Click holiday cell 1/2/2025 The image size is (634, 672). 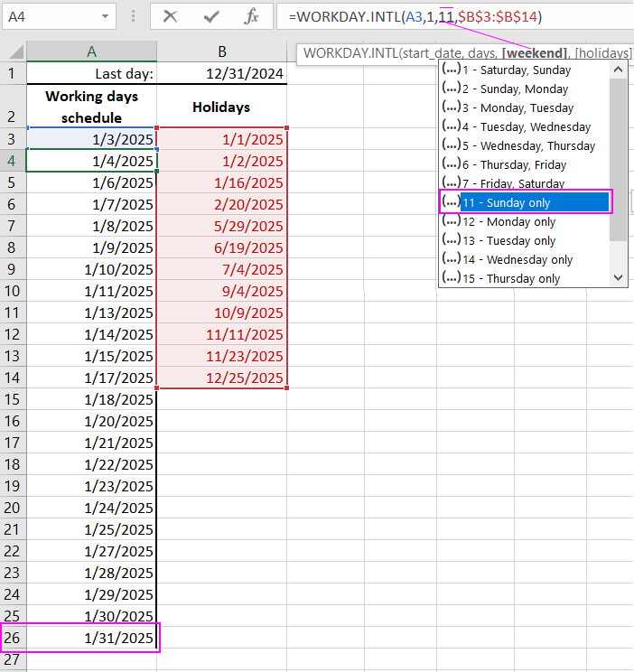pos(221,161)
